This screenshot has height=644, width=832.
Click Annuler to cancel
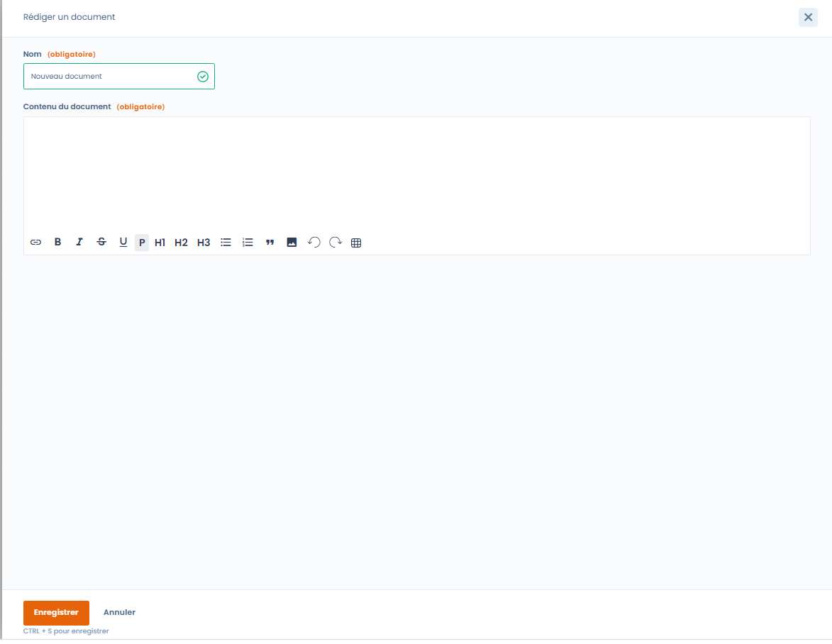click(x=119, y=613)
